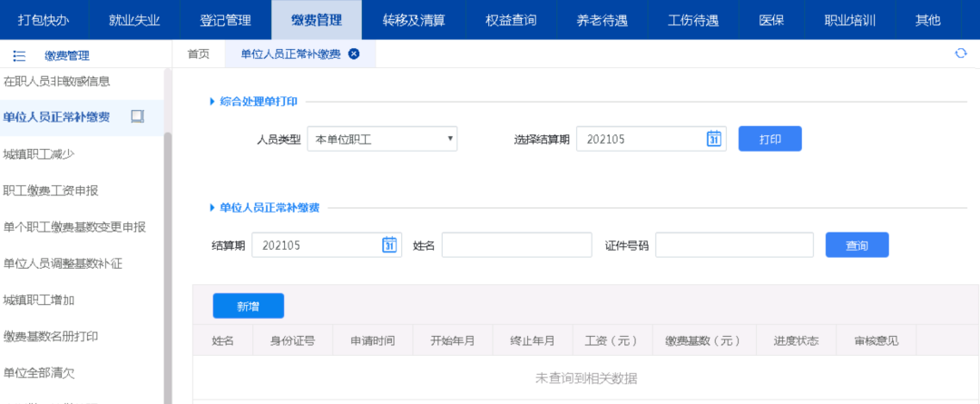Collapse the 单位人员正常补缴费 section arrow
This screenshot has height=404, width=980.
[212, 208]
